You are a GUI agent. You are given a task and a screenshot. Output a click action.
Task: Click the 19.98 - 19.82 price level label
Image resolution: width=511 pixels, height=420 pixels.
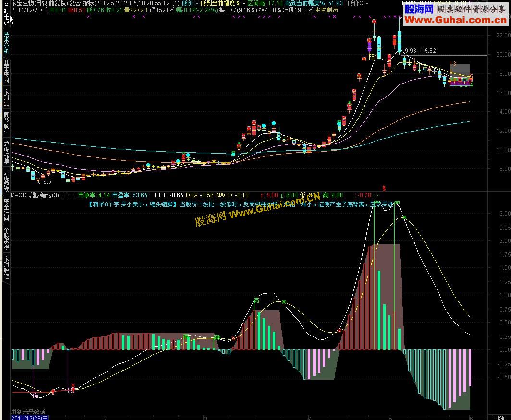pos(419,51)
